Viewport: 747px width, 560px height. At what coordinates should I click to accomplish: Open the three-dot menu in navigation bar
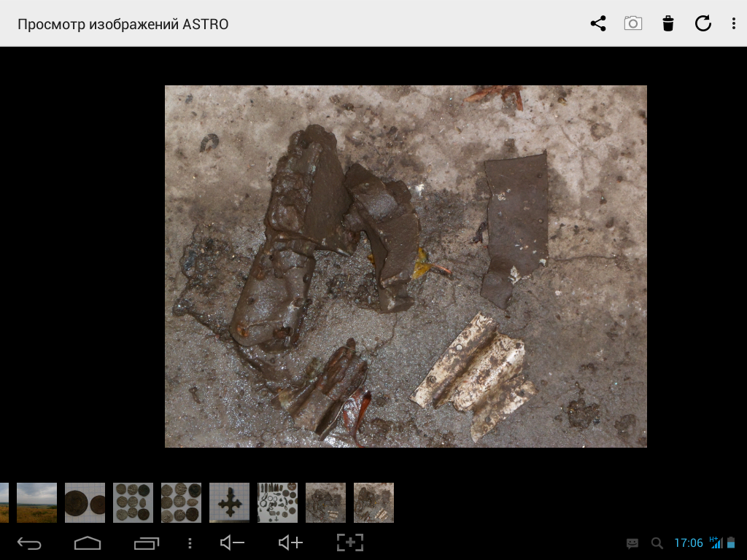[190, 542]
